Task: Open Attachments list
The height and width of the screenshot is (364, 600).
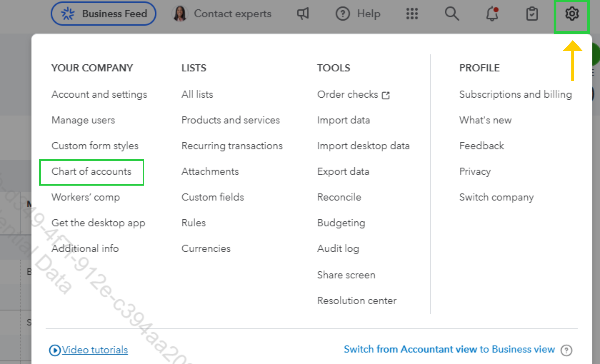Action: click(210, 171)
